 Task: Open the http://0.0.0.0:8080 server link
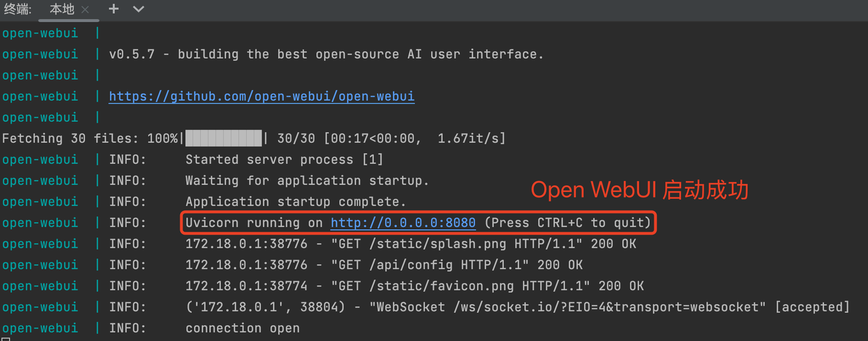tap(403, 223)
